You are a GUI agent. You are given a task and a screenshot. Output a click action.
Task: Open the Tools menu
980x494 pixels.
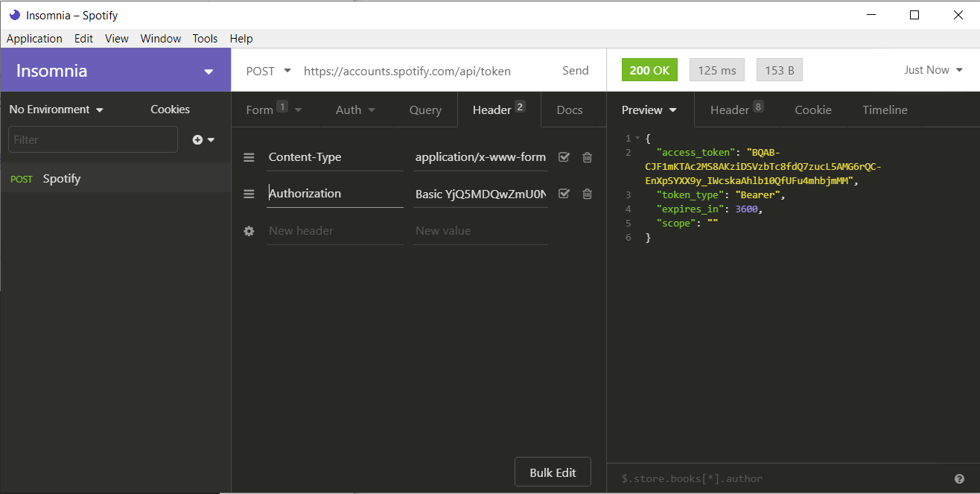(x=205, y=39)
